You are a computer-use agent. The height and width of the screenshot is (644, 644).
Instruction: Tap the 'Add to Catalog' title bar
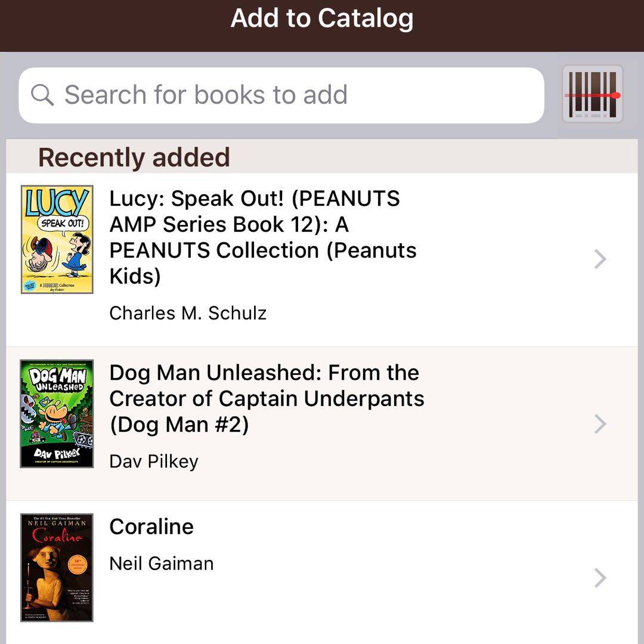click(x=322, y=19)
